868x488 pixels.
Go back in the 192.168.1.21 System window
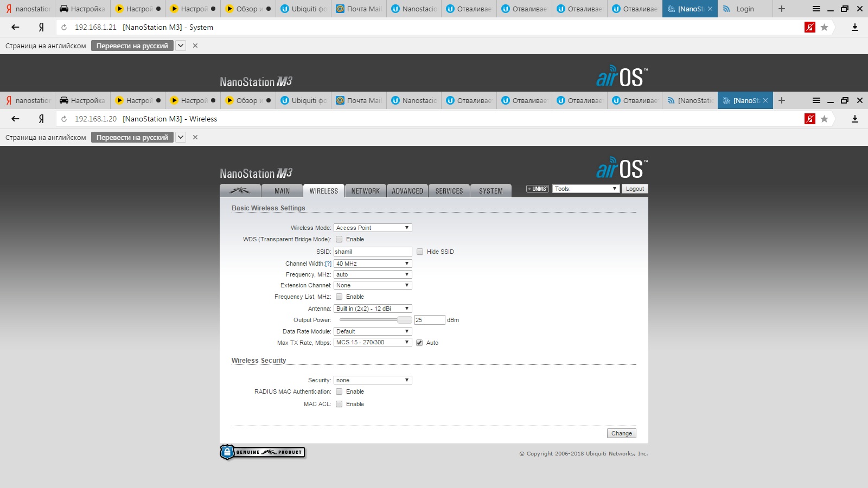coord(15,27)
